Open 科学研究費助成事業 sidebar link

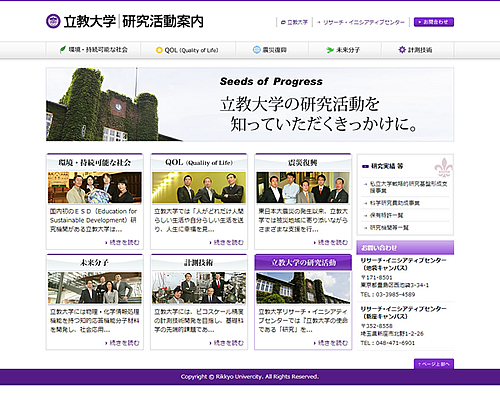[395, 203]
